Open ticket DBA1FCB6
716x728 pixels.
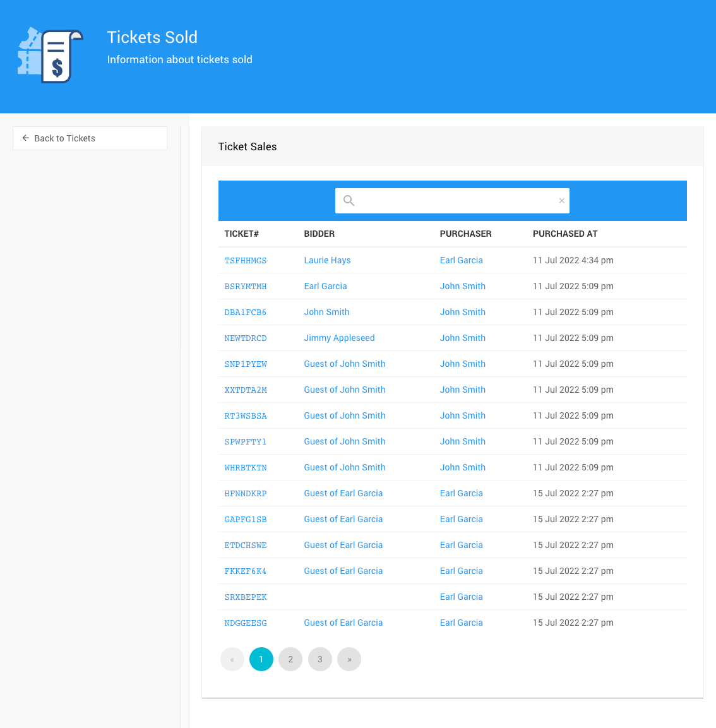coord(246,313)
